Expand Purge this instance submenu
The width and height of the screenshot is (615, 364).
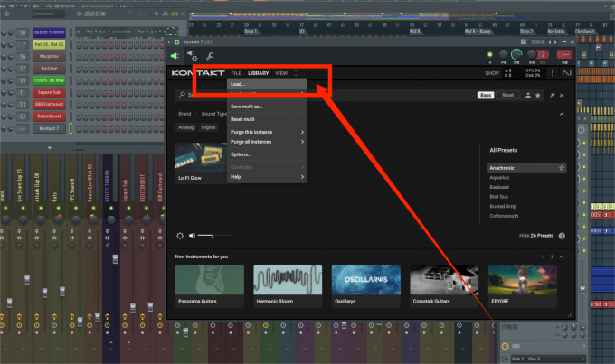click(x=302, y=132)
